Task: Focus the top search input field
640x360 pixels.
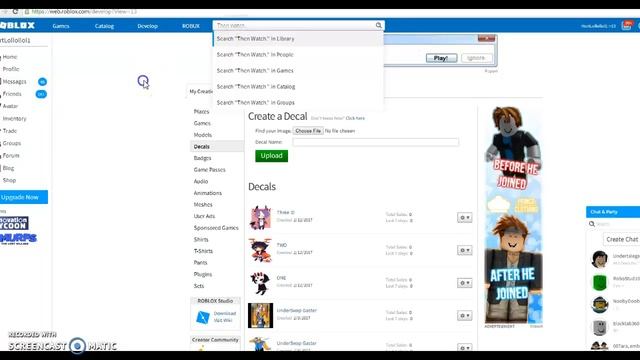Action: [294, 26]
